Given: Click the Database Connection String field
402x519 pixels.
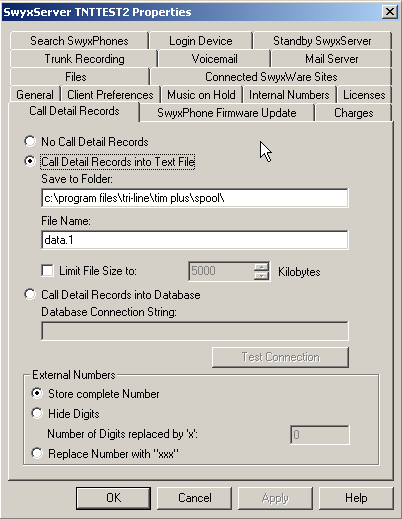Looking at the screenshot, I should 195,331.
